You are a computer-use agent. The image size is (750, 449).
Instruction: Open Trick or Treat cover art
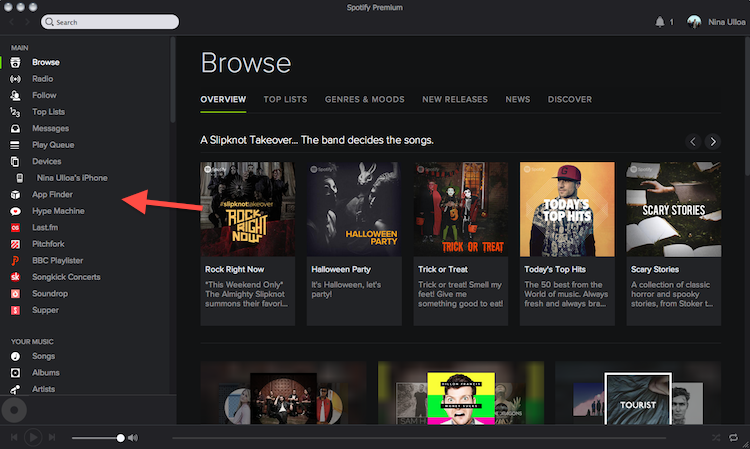pyautogui.click(x=461, y=209)
